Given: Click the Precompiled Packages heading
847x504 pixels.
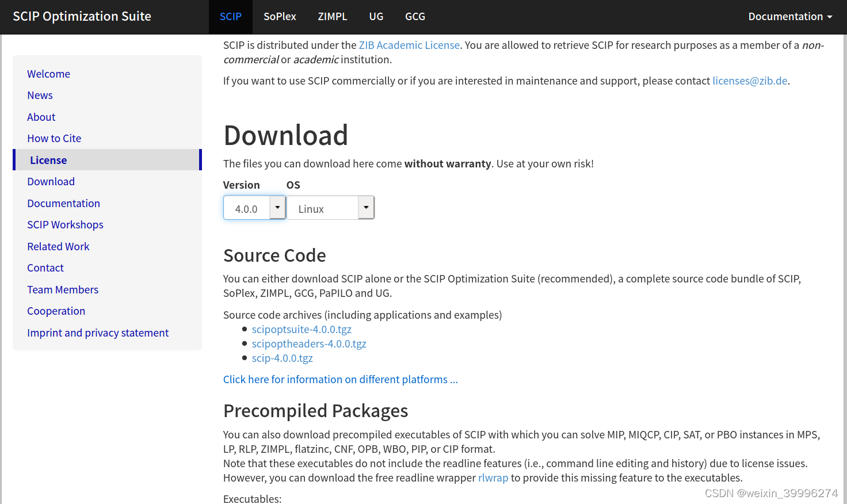Looking at the screenshot, I should click(315, 411).
